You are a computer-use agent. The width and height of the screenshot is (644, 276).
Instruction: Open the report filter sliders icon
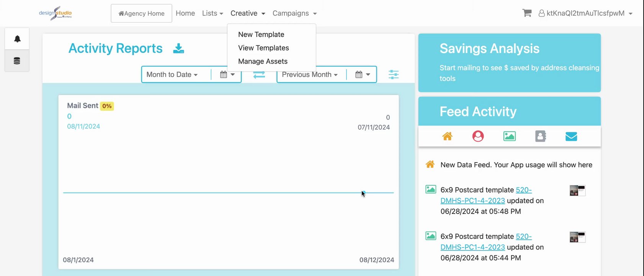tap(394, 74)
